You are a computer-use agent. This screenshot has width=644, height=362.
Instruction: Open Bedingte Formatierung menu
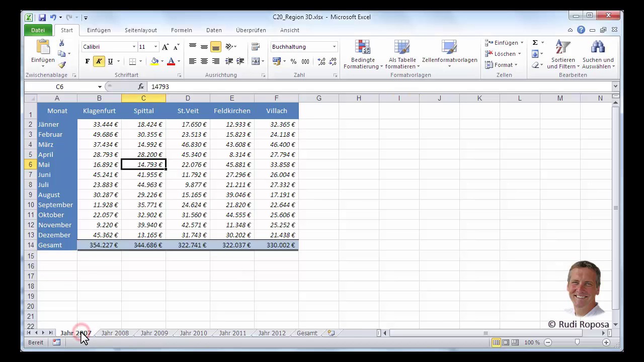click(x=363, y=54)
